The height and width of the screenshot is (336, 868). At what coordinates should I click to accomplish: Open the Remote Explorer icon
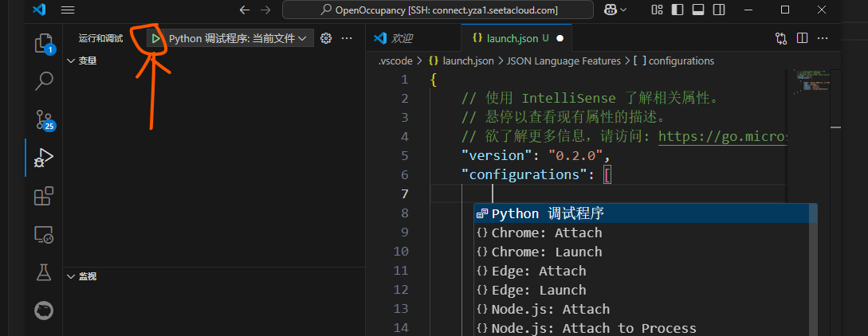click(44, 234)
